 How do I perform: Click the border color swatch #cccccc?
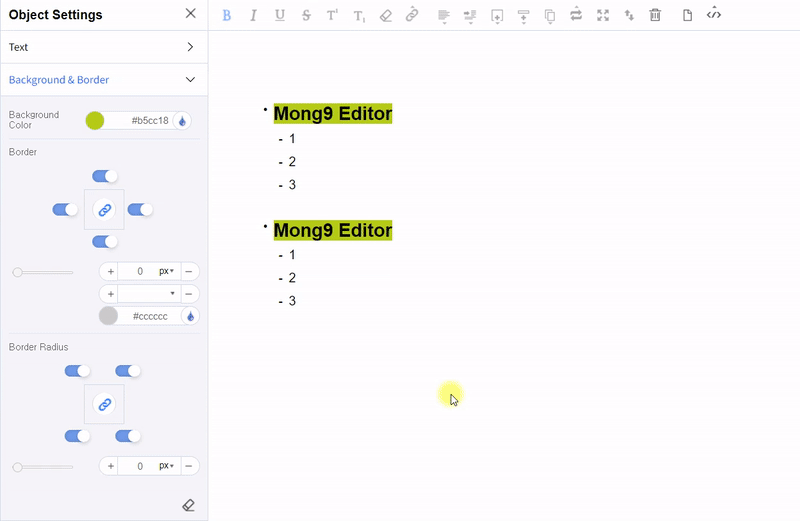pos(108,316)
